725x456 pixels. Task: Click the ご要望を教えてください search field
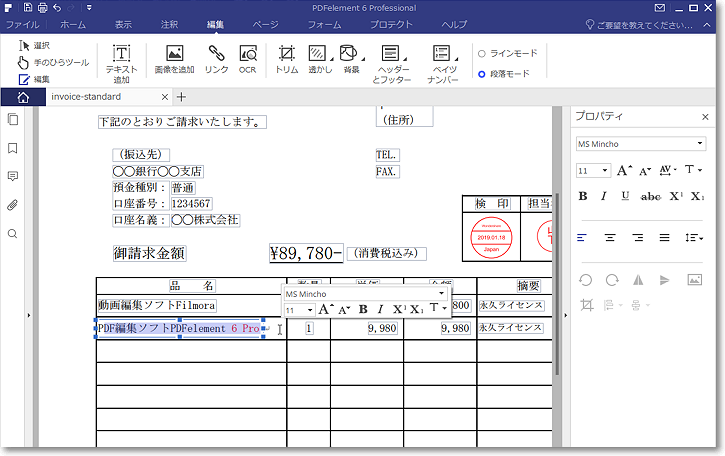(640, 25)
